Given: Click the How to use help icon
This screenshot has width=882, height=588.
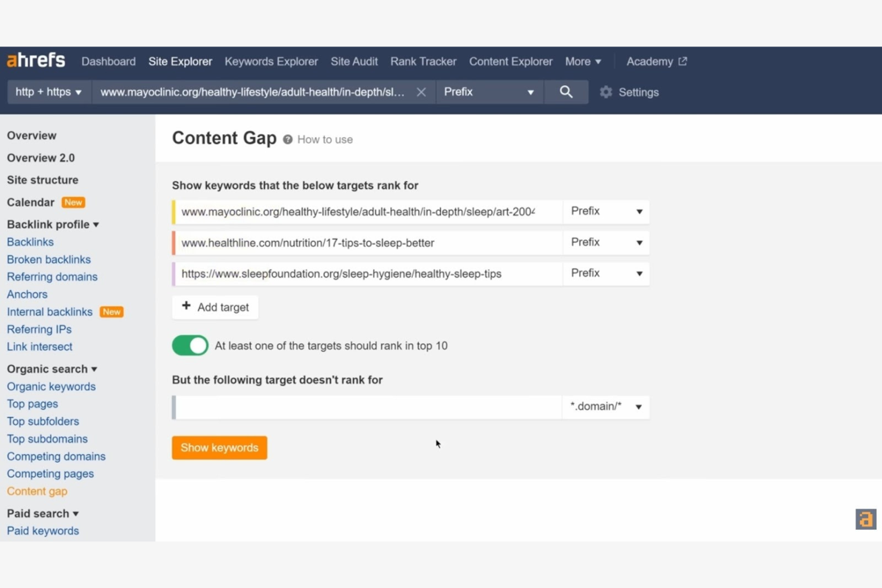Looking at the screenshot, I should click(288, 139).
